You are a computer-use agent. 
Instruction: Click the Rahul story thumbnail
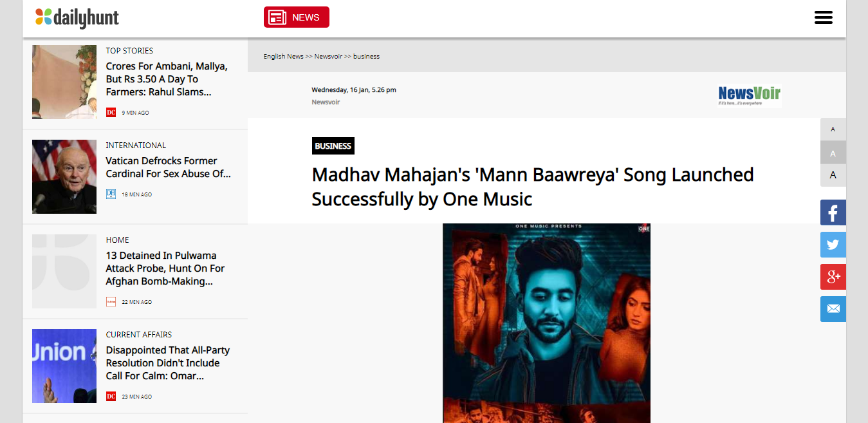click(x=64, y=82)
